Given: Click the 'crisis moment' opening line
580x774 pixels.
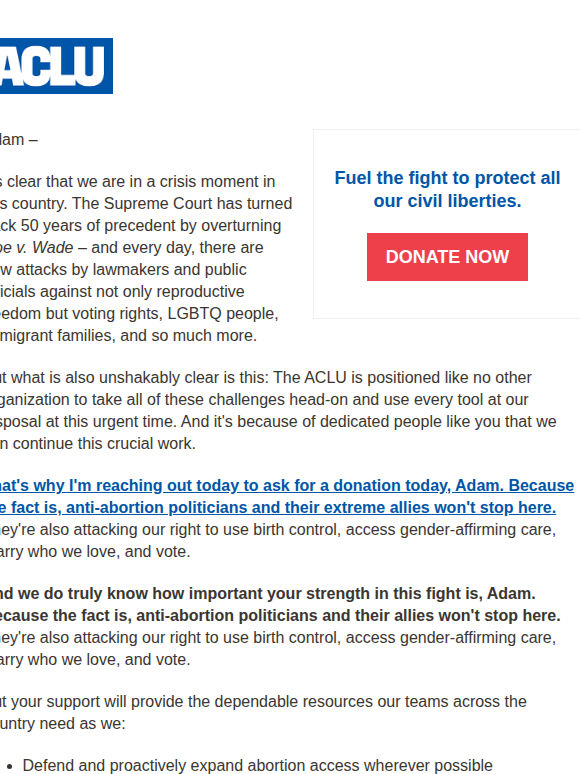Looking at the screenshot, I should (138, 181).
